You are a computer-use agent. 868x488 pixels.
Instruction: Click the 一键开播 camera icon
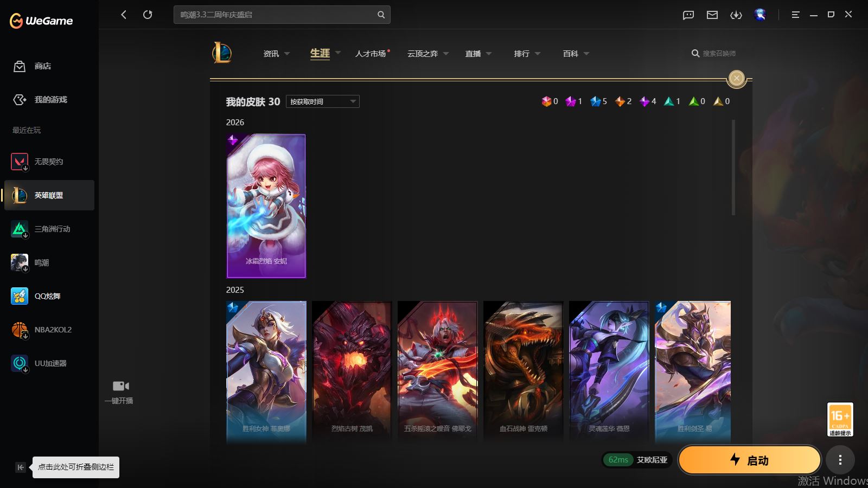point(120,386)
